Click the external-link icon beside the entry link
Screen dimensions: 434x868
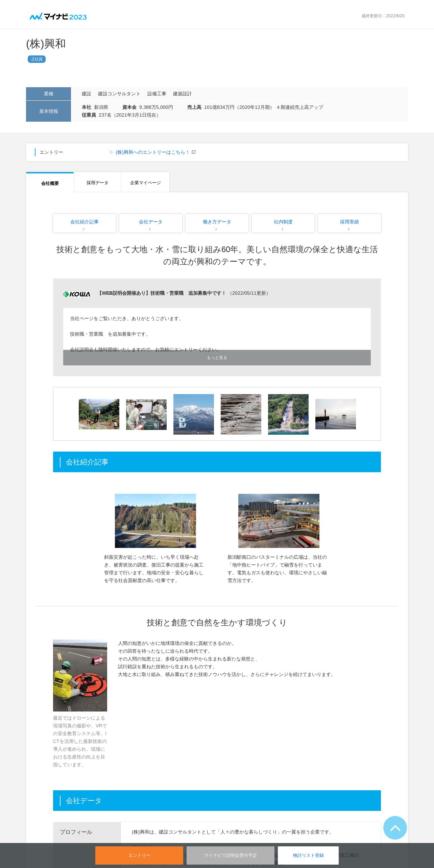tap(194, 152)
